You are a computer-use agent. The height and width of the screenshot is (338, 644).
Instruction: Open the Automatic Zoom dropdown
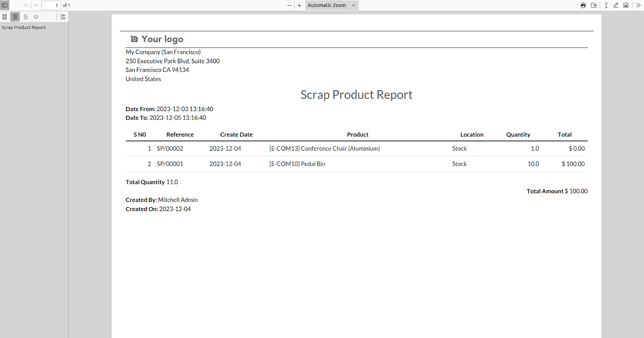tap(332, 5)
